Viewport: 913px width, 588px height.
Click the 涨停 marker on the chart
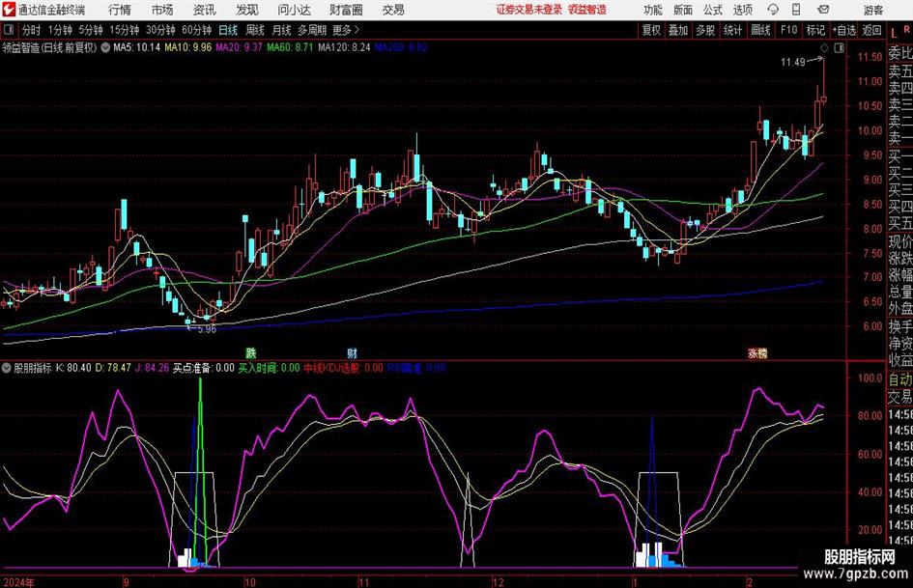click(x=757, y=353)
